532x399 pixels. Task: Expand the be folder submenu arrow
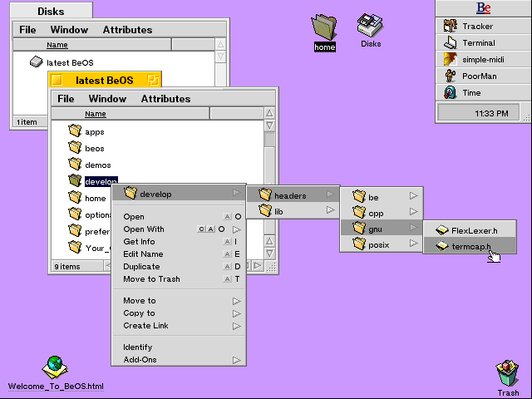point(413,196)
